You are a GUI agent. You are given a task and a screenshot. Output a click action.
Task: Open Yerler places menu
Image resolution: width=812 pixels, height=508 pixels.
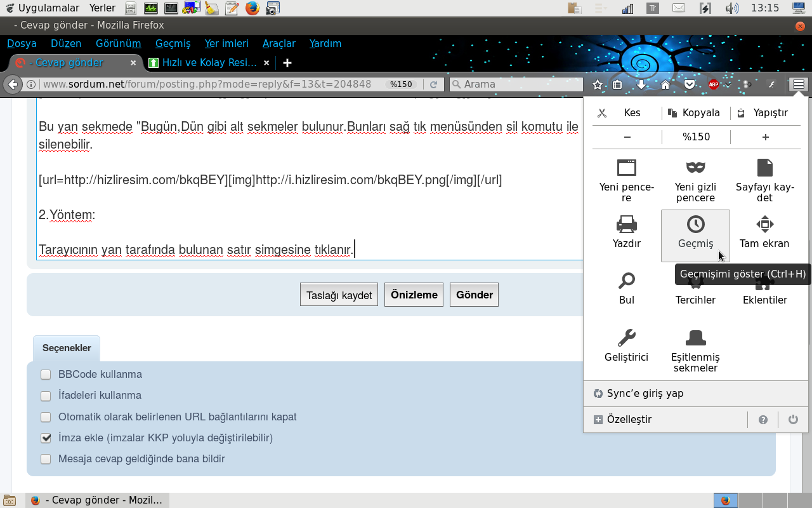point(102,8)
